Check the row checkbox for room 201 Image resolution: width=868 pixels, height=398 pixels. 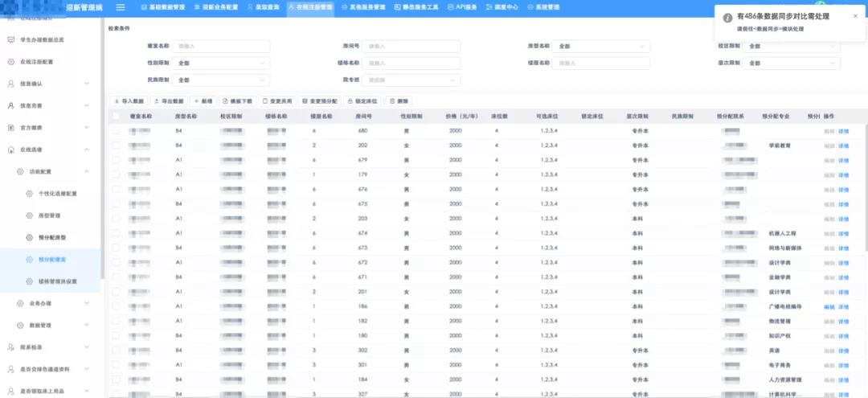coord(116,292)
